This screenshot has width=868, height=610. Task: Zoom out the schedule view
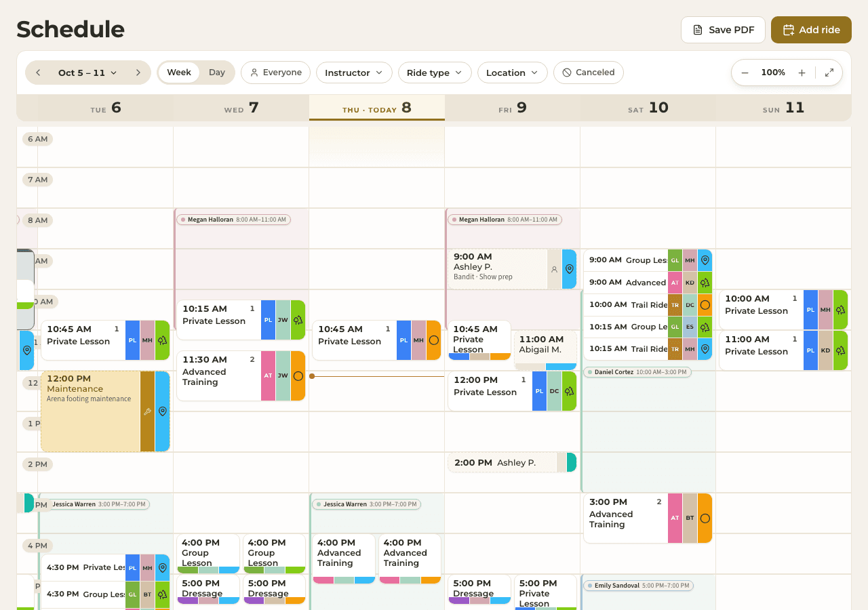pyautogui.click(x=745, y=73)
